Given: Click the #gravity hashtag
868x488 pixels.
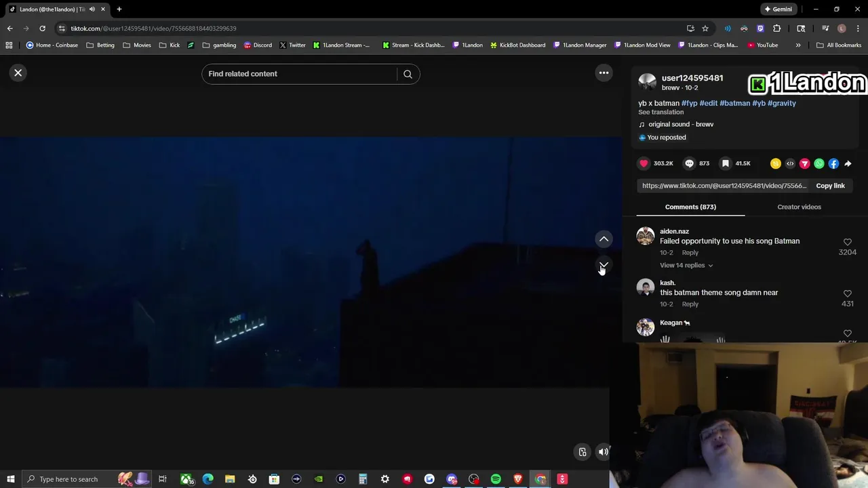Looking at the screenshot, I should 782,103.
